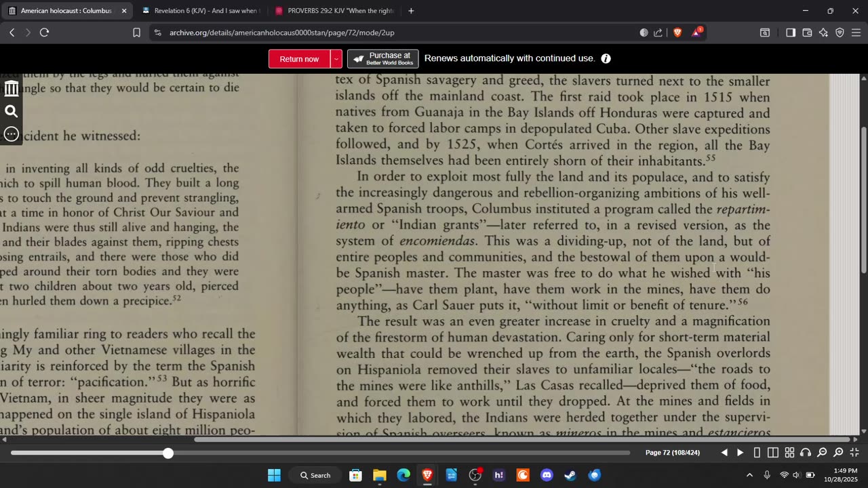Open Thunderbird from taskbar

pyautogui.click(x=595, y=475)
